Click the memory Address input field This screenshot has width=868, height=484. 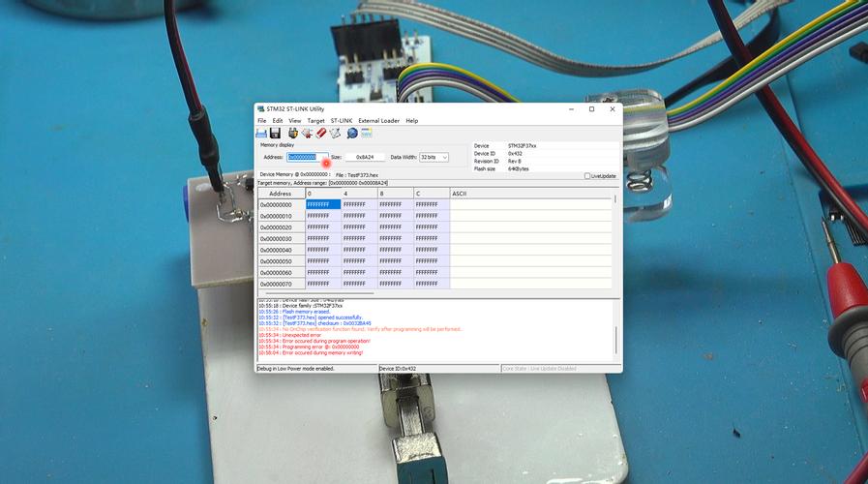tap(302, 157)
